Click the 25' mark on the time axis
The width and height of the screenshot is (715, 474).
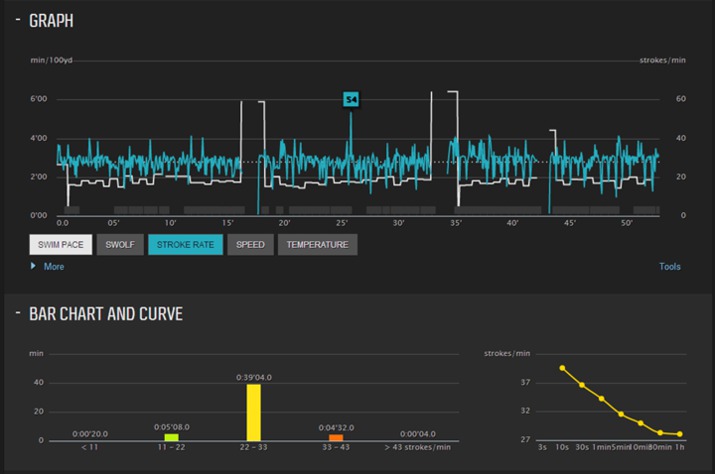click(342, 223)
